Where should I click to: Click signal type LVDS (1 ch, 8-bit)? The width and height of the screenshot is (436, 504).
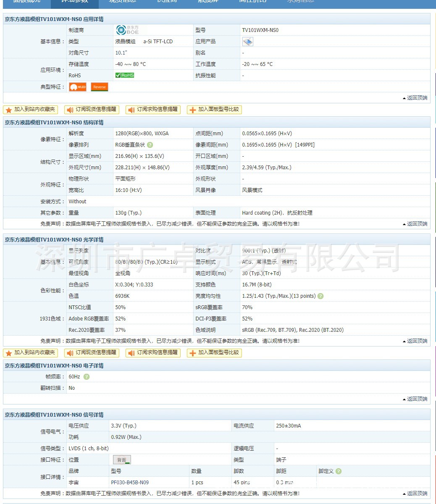click(89, 449)
